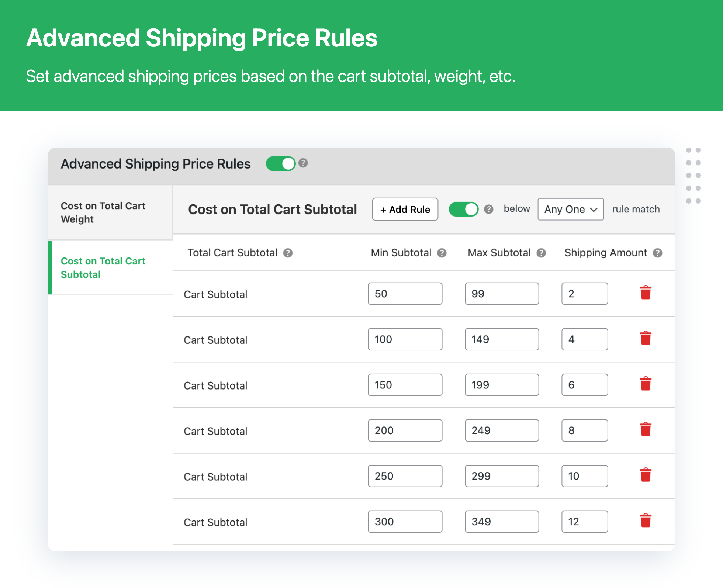The image size is (723, 588).
Task: Trash the 250–299 subtotal rule
Action: point(645,475)
